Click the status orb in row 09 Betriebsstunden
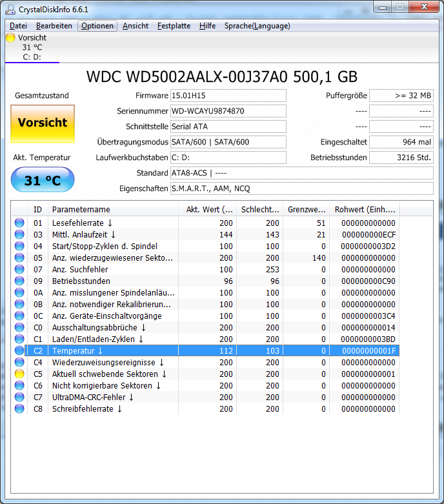 click(x=19, y=281)
